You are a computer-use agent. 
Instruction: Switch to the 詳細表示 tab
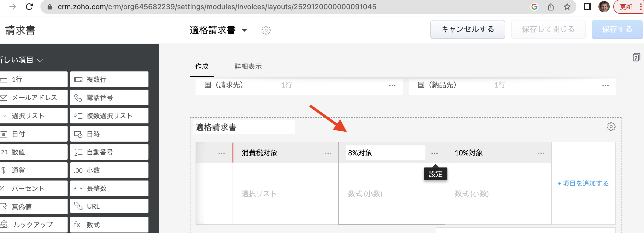click(248, 67)
